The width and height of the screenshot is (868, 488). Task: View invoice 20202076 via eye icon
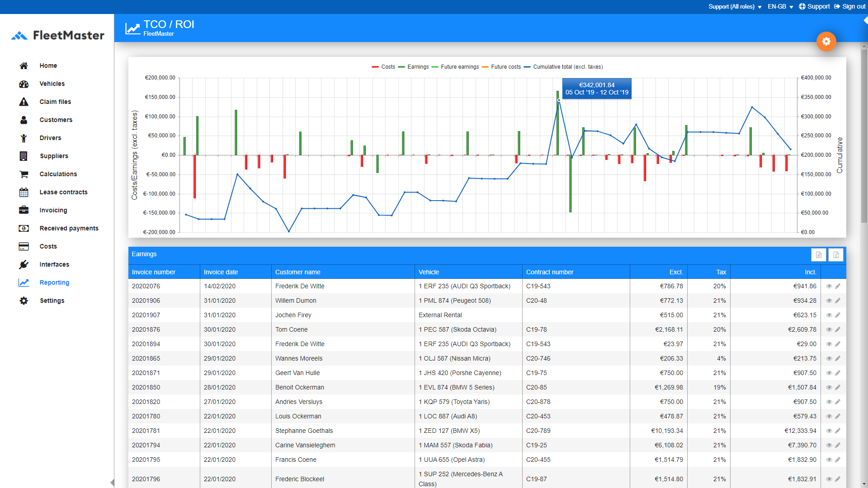(x=829, y=286)
